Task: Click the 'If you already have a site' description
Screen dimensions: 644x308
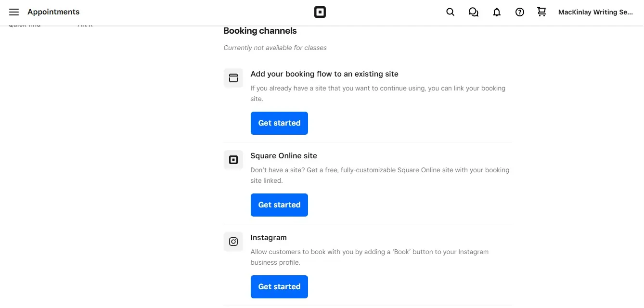Action: [378, 93]
